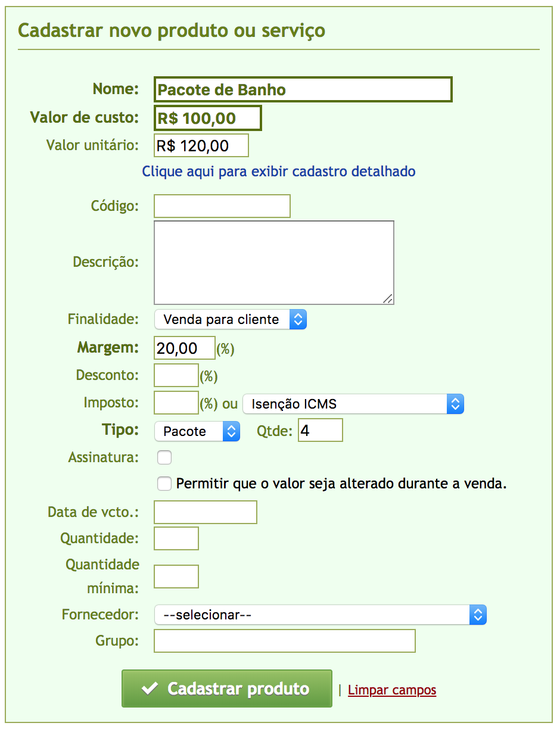This screenshot has width=560, height=729.
Task: Enable allowing value change during sale
Action: tap(164, 483)
